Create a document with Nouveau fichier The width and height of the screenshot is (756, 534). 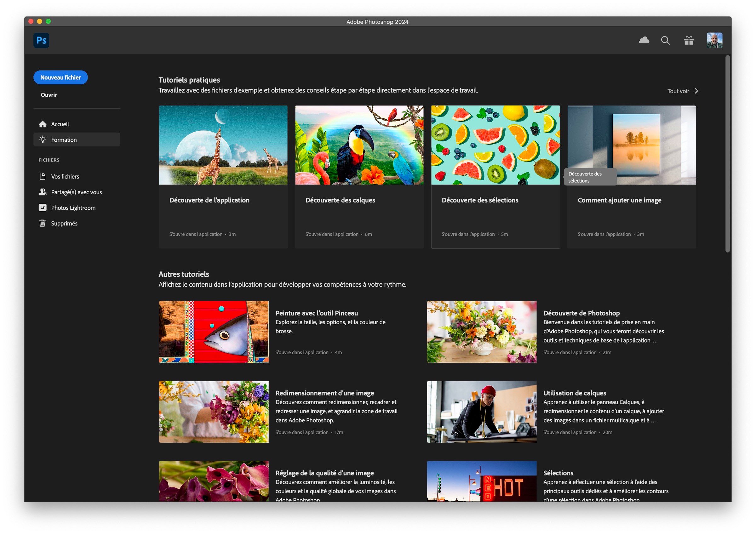(60, 77)
